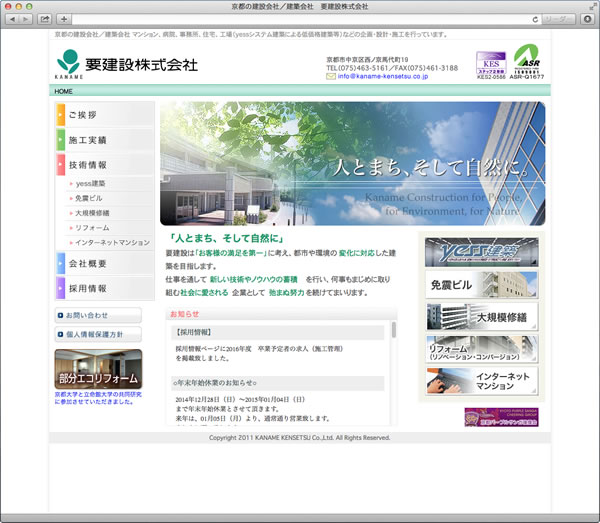The image size is (600, 523).
Task: Open the KES certification badge
Action: pos(491,65)
